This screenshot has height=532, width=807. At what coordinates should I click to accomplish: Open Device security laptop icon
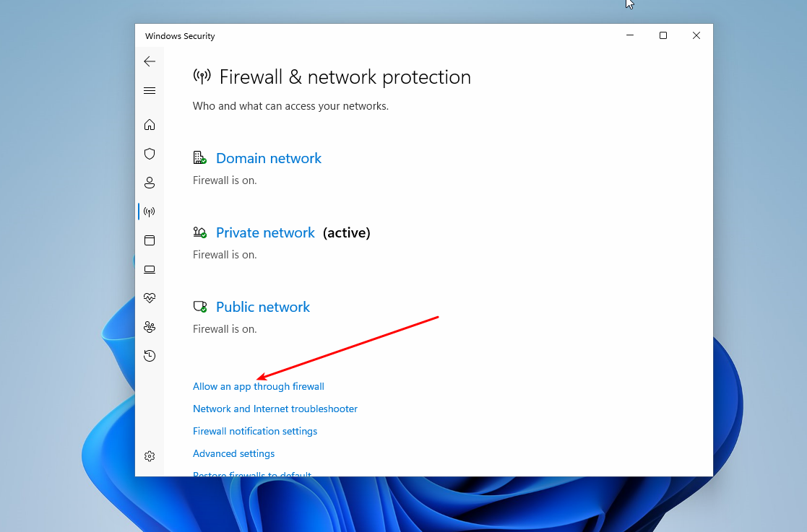(150, 269)
